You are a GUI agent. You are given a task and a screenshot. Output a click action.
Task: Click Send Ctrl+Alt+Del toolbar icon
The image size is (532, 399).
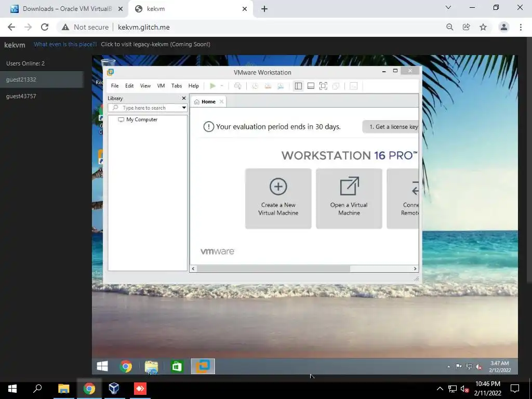[x=237, y=86]
